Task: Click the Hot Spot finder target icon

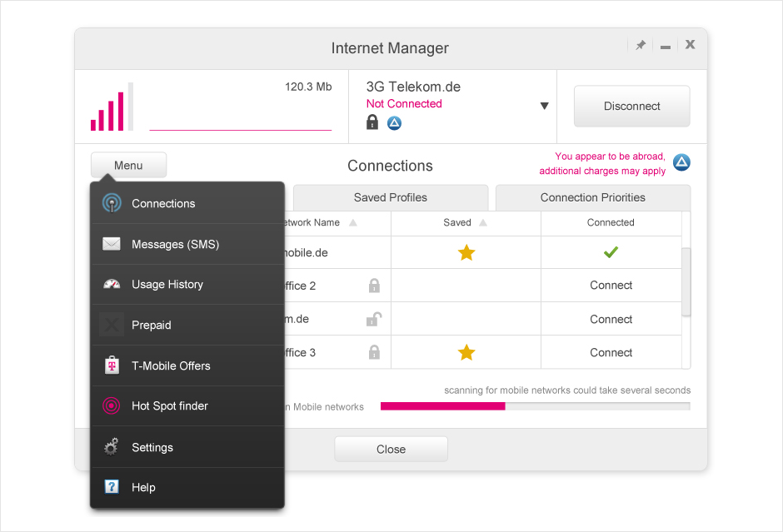Action: click(x=112, y=405)
